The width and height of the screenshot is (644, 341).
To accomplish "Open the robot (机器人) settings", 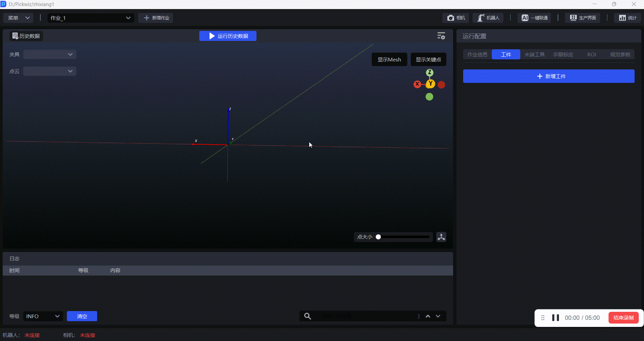I will pos(488,18).
